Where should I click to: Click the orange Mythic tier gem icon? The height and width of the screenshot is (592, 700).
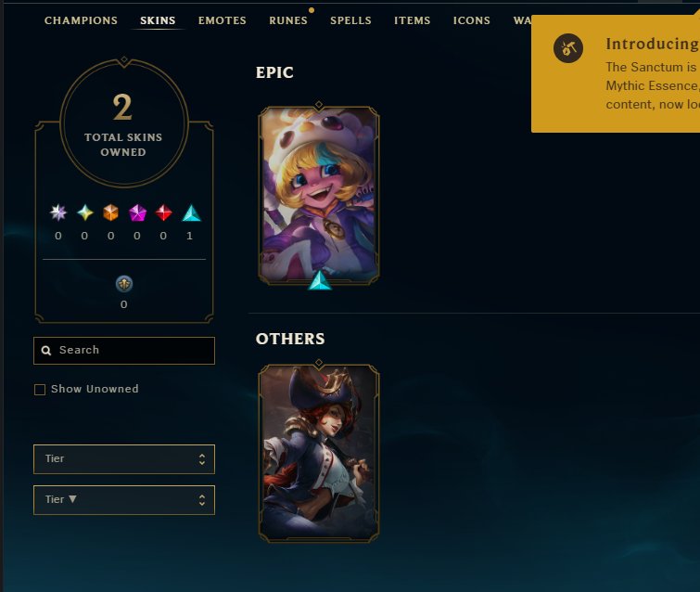110,212
